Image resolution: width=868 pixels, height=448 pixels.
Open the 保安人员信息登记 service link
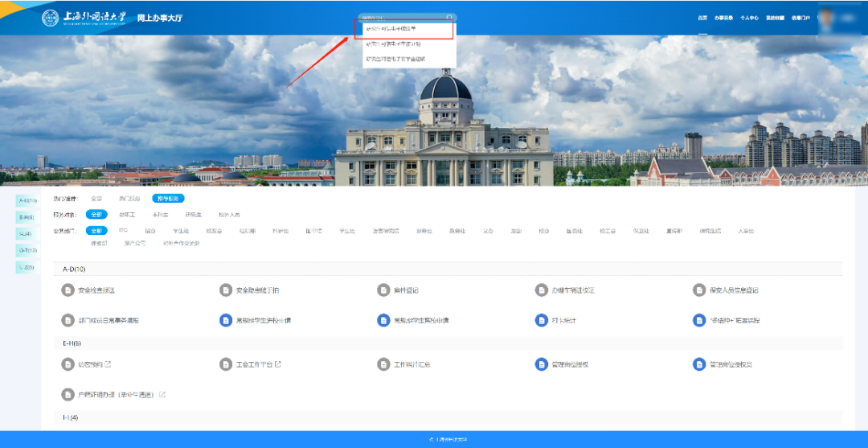734,290
